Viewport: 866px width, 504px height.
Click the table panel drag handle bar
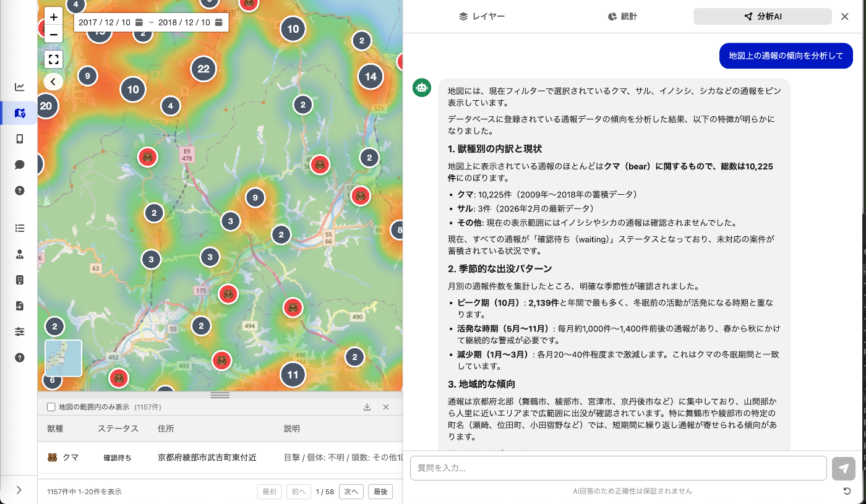coord(220,395)
